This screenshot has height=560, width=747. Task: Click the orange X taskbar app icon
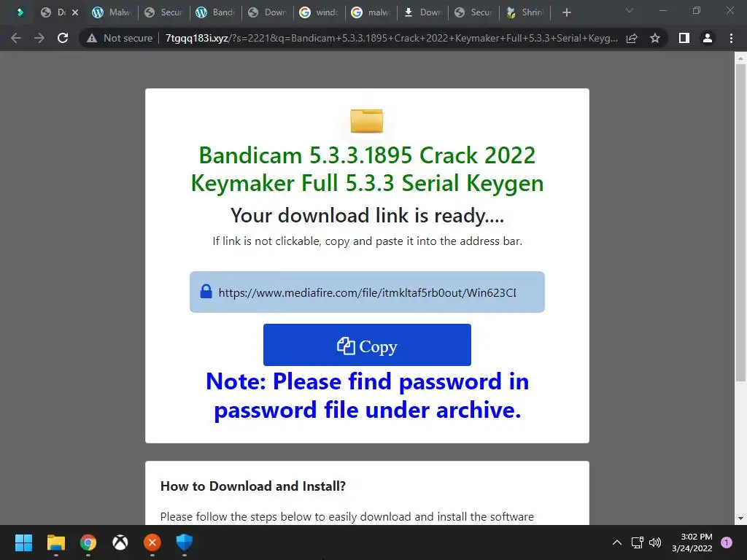152,542
